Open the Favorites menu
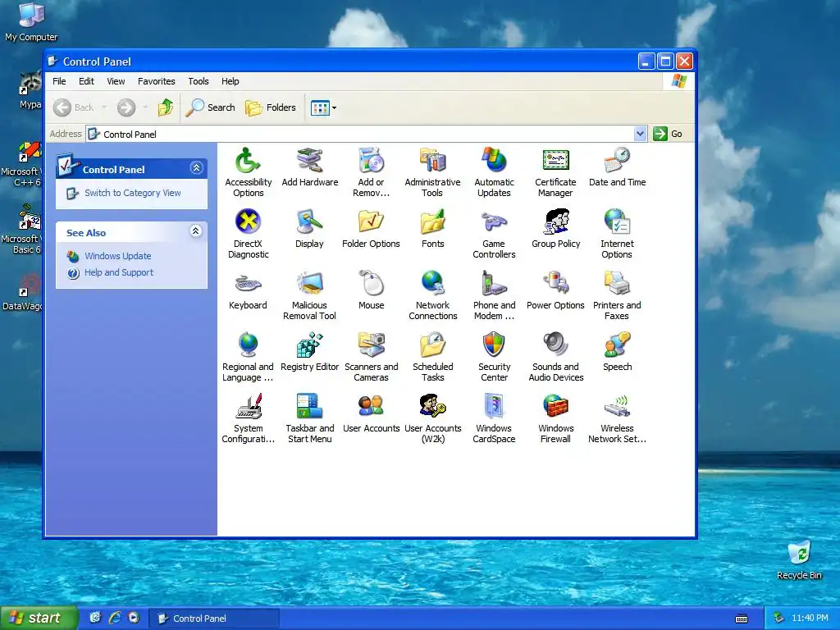 point(157,81)
